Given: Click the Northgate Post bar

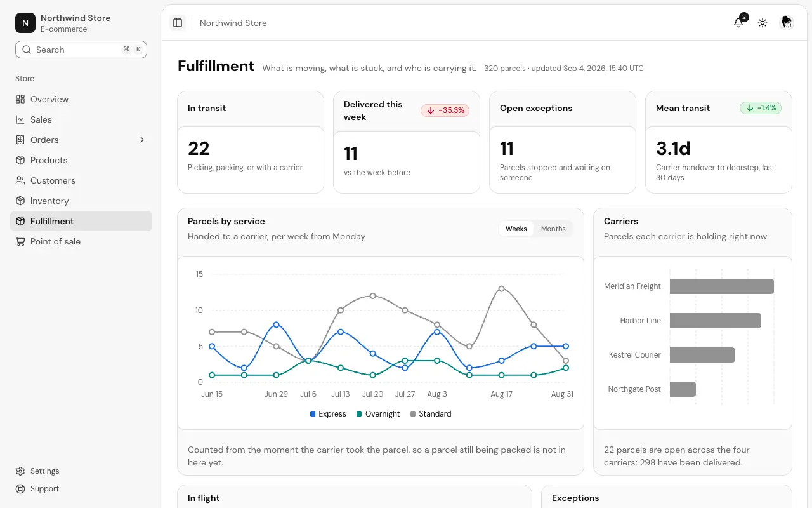Looking at the screenshot, I should [683, 389].
